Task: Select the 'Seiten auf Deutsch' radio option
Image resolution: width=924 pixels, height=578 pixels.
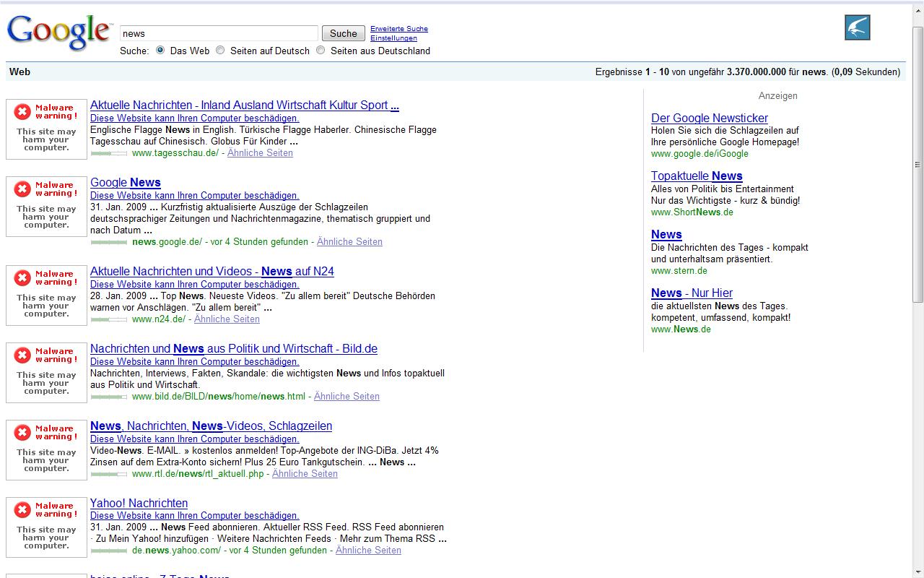Action: 220,51
